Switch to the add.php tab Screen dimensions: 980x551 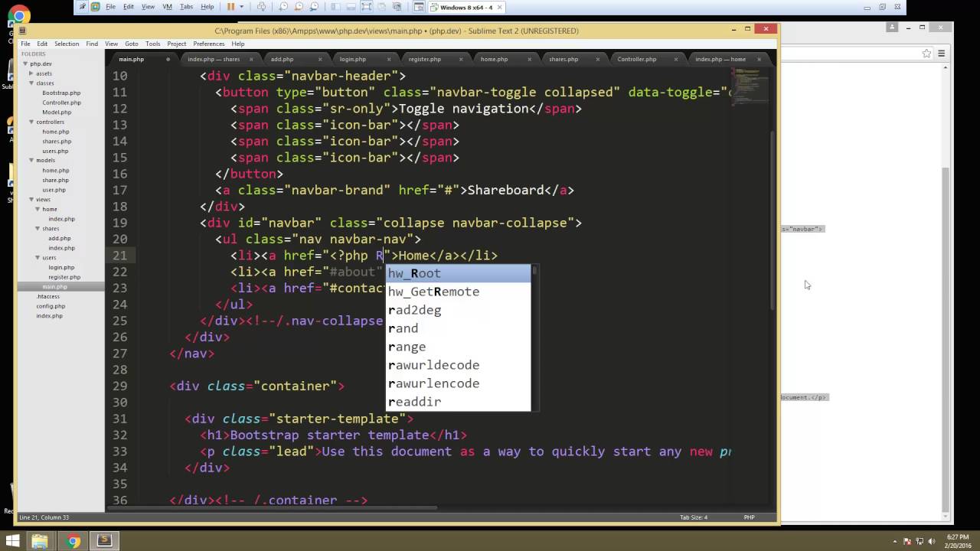(x=282, y=59)
